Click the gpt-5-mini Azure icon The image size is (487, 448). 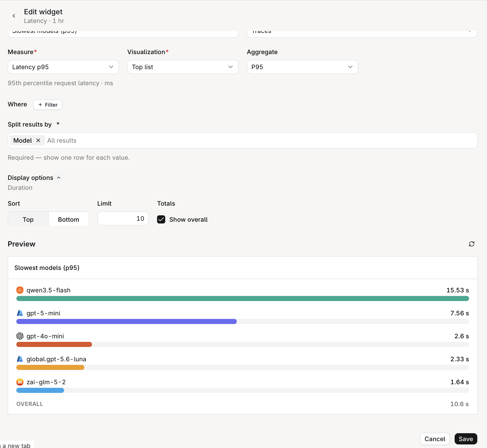point(20,313)
